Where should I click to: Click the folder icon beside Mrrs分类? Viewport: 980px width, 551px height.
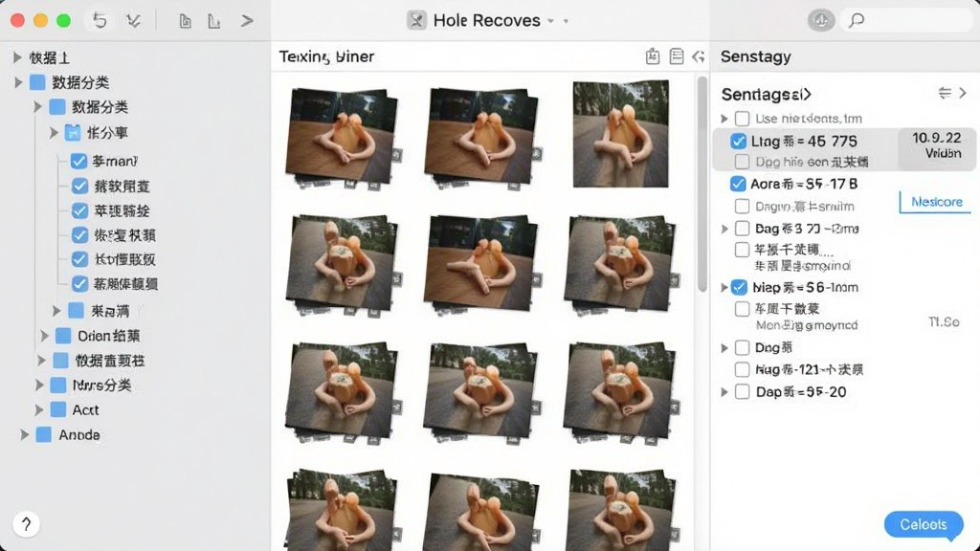(58, 385)
